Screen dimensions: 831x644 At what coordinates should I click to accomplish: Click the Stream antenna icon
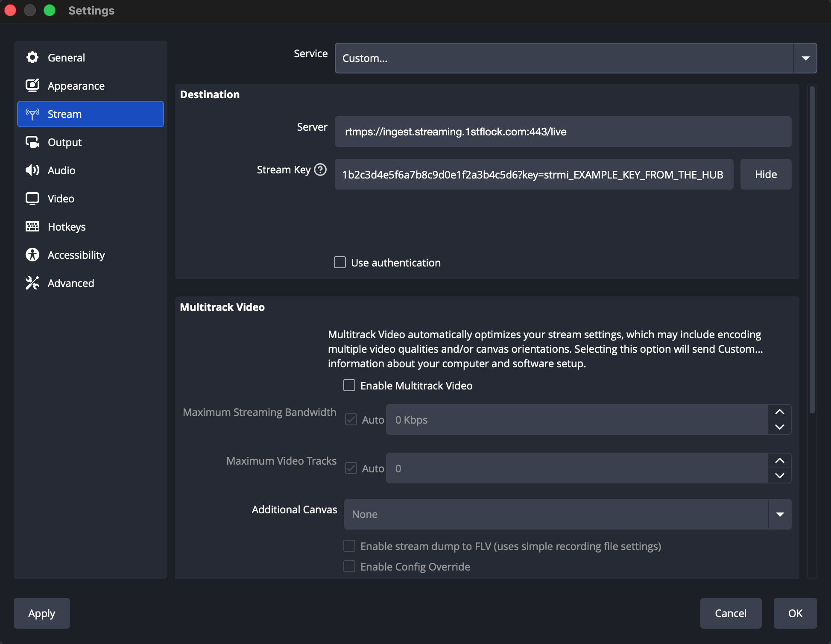click(x=32, y=114)
